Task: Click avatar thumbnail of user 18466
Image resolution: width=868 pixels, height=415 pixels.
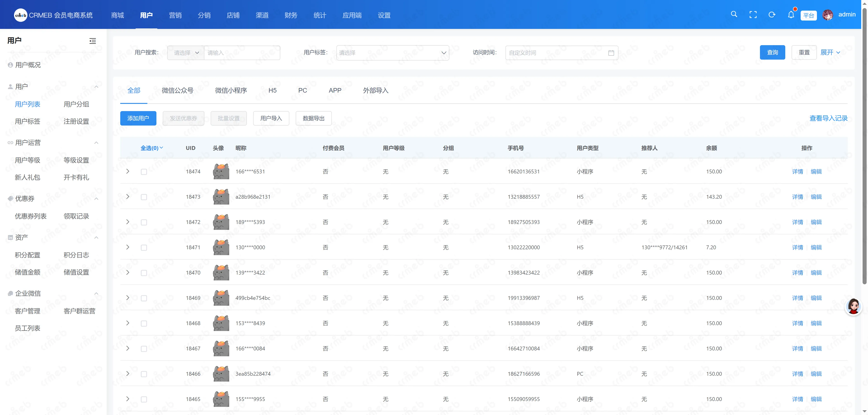Action: click(221, 374)
